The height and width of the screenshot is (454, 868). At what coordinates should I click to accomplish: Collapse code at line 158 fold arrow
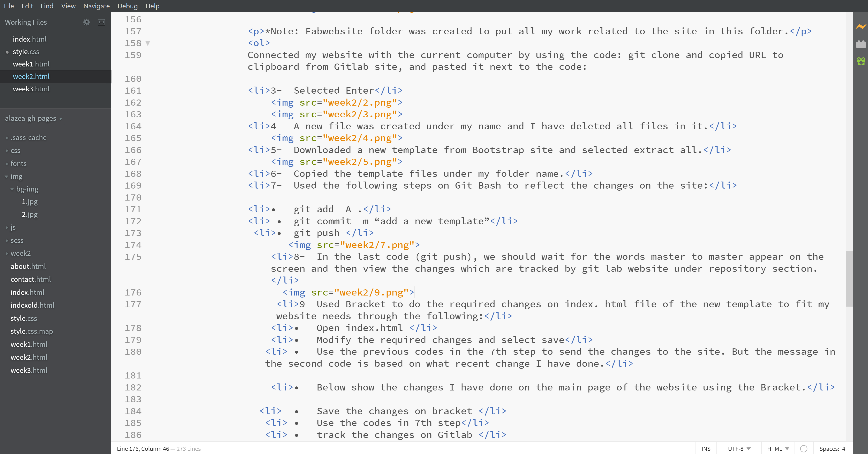148,43
